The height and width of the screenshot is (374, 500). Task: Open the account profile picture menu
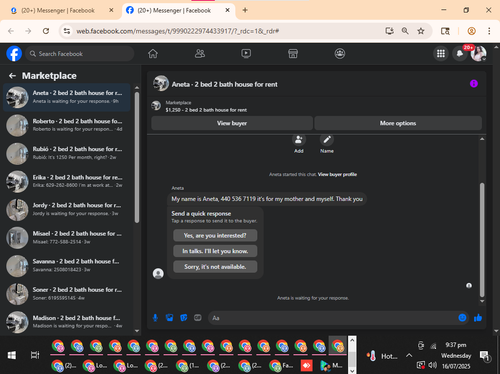pyautogui.click(x=478, y=54)
